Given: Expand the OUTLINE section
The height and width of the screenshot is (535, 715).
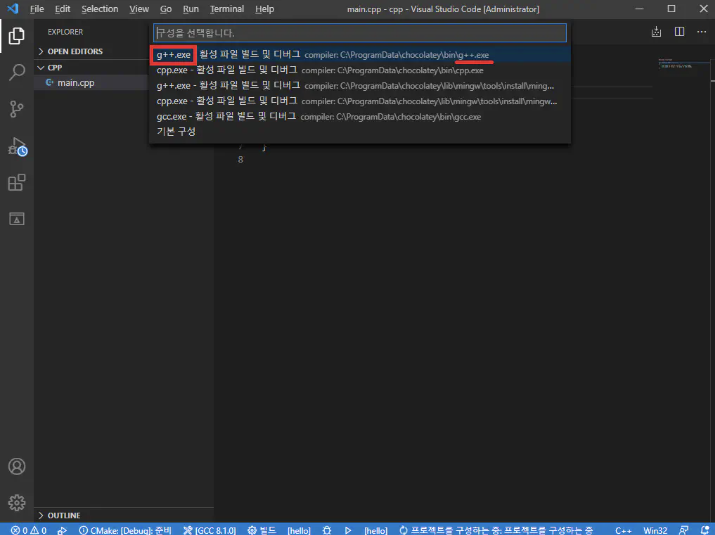Looking at the screenshot, I should click(x=124, y=515).
